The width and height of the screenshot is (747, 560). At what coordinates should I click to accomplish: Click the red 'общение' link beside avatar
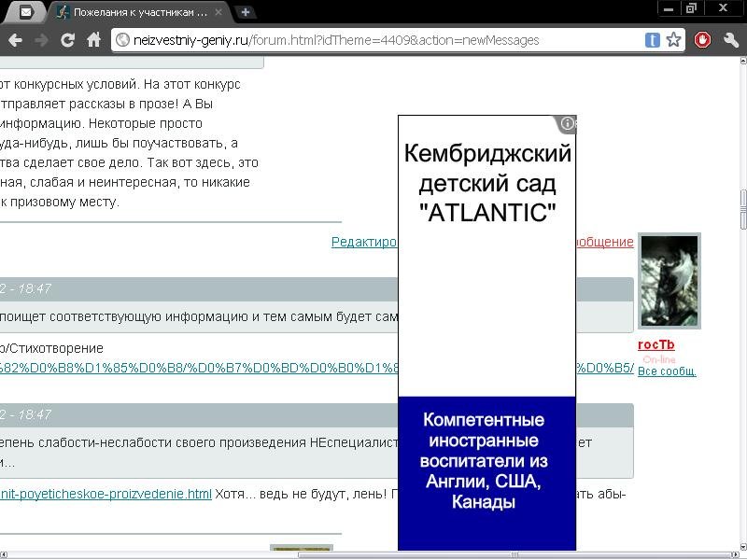[604, 242]
